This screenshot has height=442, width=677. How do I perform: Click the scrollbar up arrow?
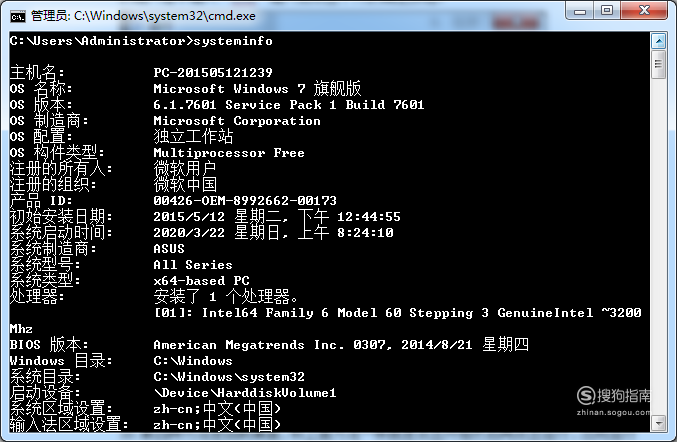pos(658,41)
